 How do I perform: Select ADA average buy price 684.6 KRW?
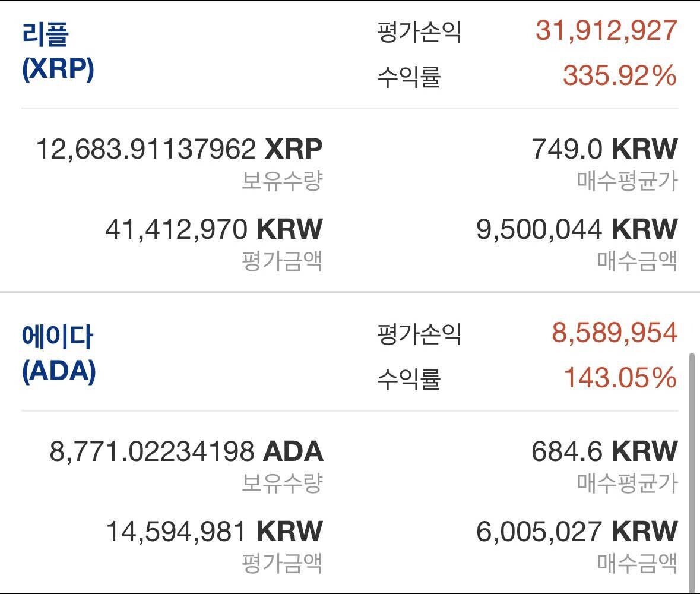pyautogui.click(x=604, y=451)
